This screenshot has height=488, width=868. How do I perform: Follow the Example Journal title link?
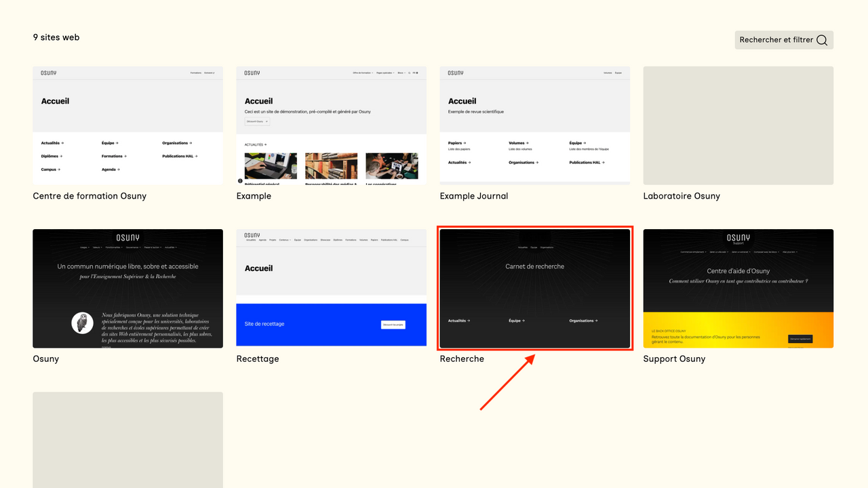(473, 196)
